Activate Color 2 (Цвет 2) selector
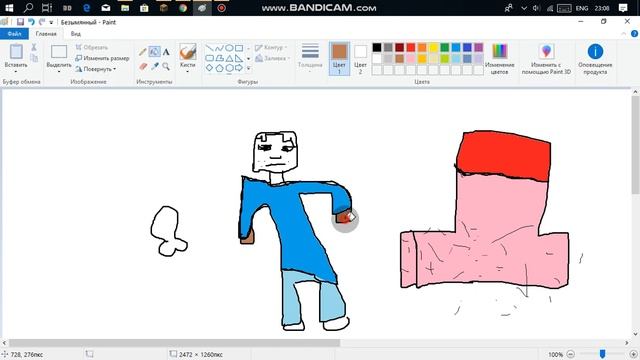Viewport: 640px width, 360px height. 360,58
